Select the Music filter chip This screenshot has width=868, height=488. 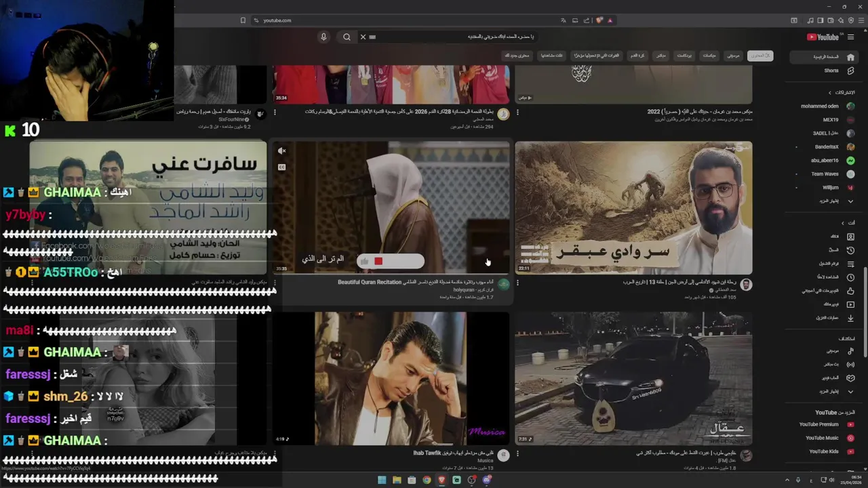733,56
